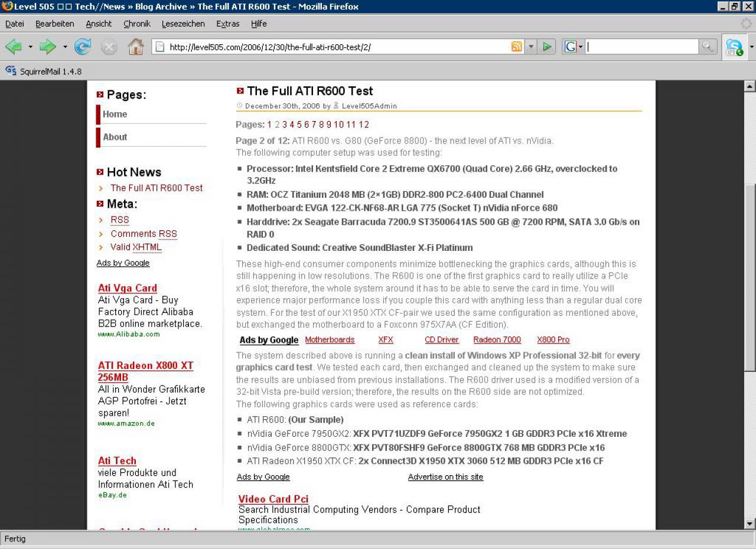Screen dimensions: 756x549
Task: Open the Comments RSS link
Action: [x=144, y=234]
